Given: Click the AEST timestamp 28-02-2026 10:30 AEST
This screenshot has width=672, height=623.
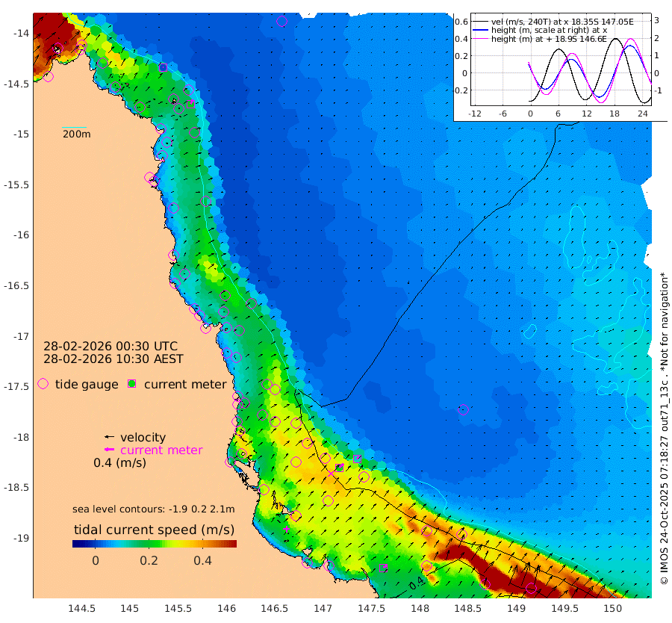Looking at the screenshot, I should point(113,359).
